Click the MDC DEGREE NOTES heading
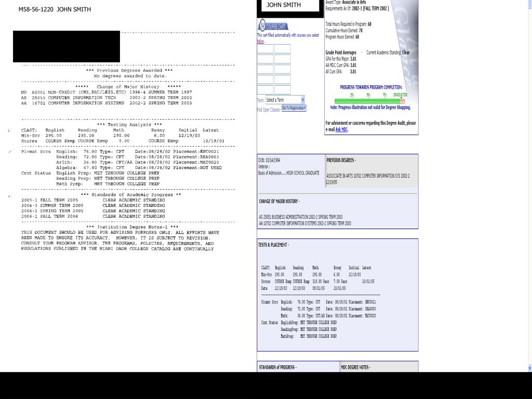The width and height of the screenshot is (532, 399). [x=355, y=367]
